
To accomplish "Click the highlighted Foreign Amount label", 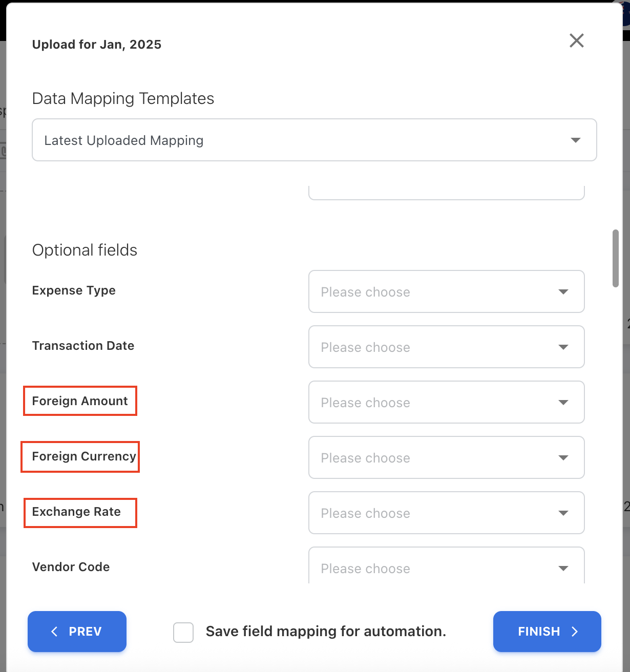I will 80,401.
